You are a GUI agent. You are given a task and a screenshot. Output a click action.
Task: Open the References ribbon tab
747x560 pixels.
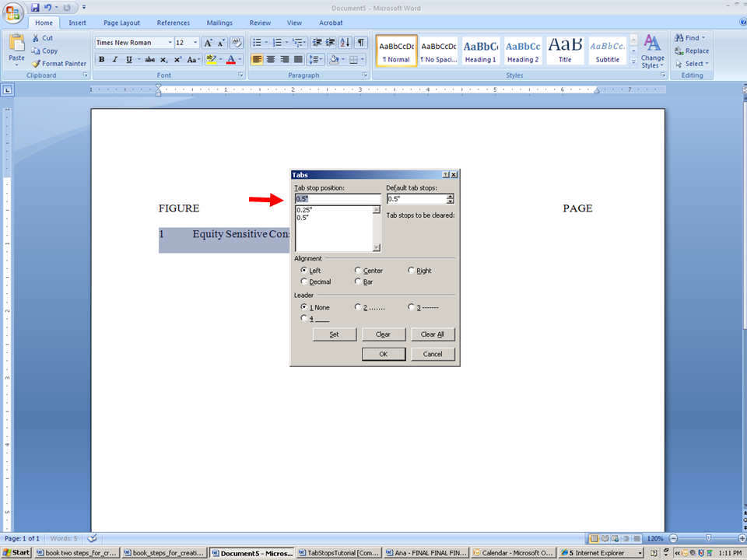173,23
